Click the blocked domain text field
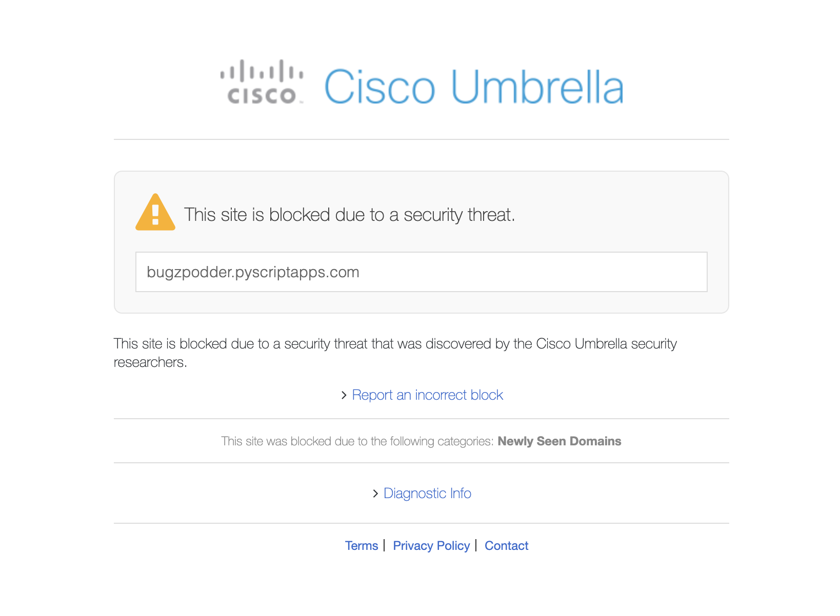The image size is (840, 616). point(421,272)
